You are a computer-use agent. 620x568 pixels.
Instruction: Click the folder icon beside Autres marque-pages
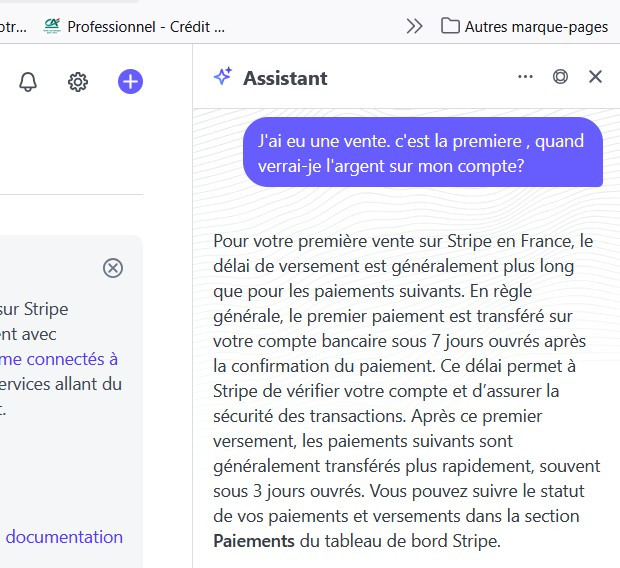451,26
